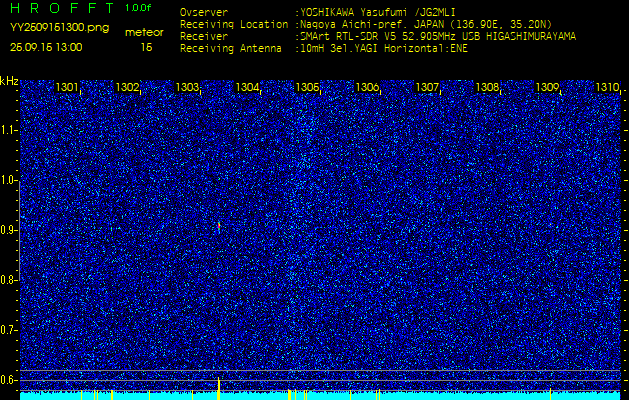Click the red meteor echo near 0.9 kHz
The width and height of the screenshot is (629, 400).
point(219,226)
